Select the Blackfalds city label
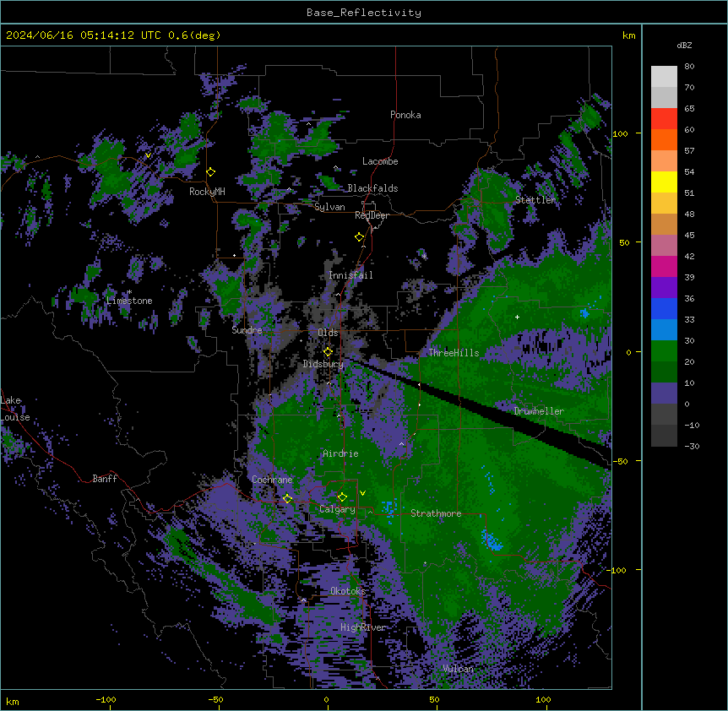The width and height of the screenshot is (728, 711). pyautogui.click(x=372, y=188)
